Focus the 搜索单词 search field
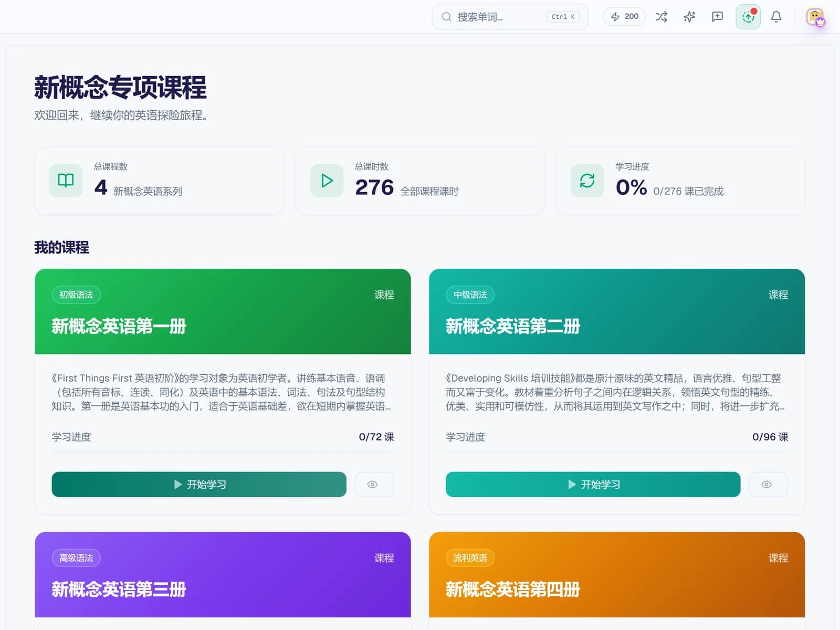Image resolution: width=840 pixels, height=630 pixels. (510, 17)
